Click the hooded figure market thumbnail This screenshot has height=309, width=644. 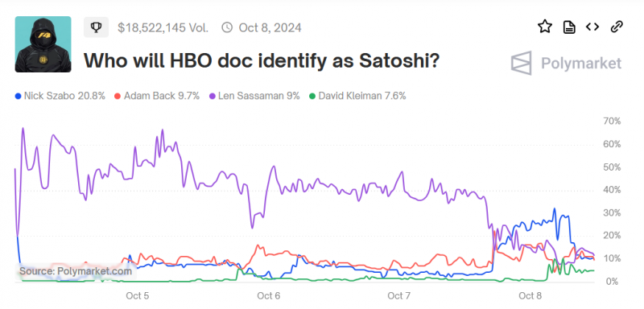click(43, 44)
